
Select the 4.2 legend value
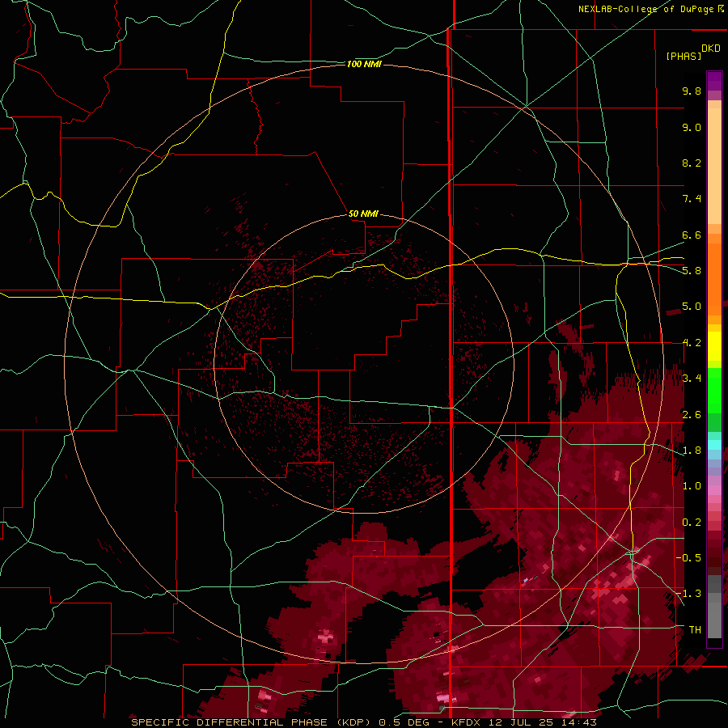point(692,343)
